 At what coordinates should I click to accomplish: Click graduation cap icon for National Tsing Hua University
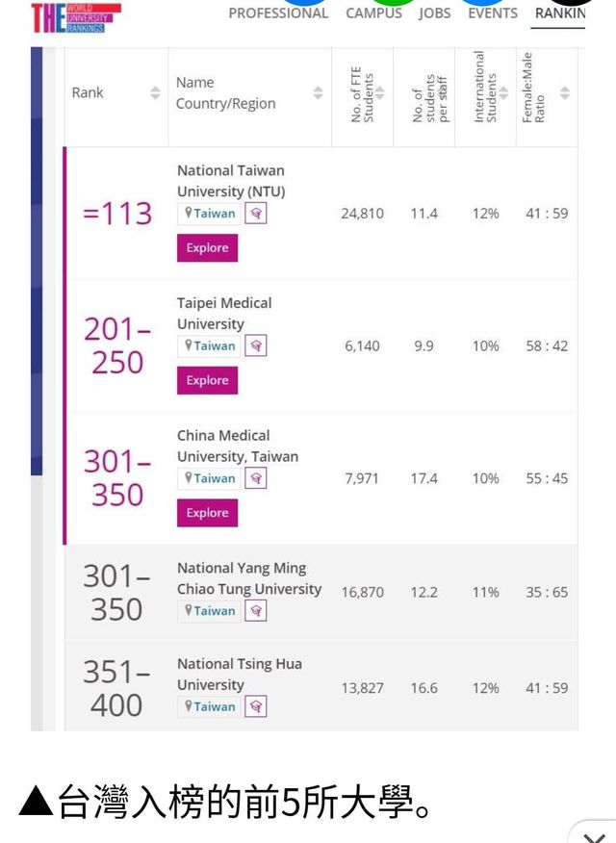tap(256, 706)
